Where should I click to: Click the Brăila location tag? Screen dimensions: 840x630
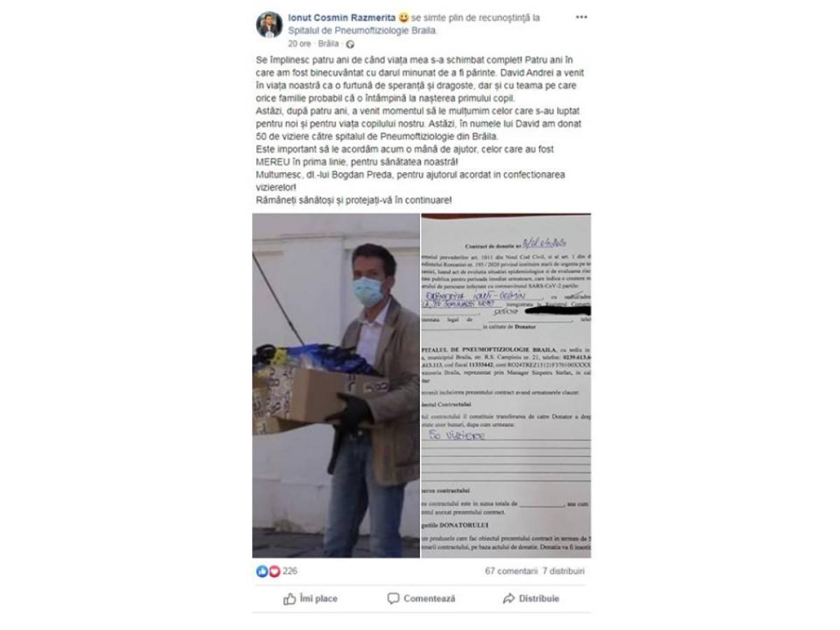[329, 43]
